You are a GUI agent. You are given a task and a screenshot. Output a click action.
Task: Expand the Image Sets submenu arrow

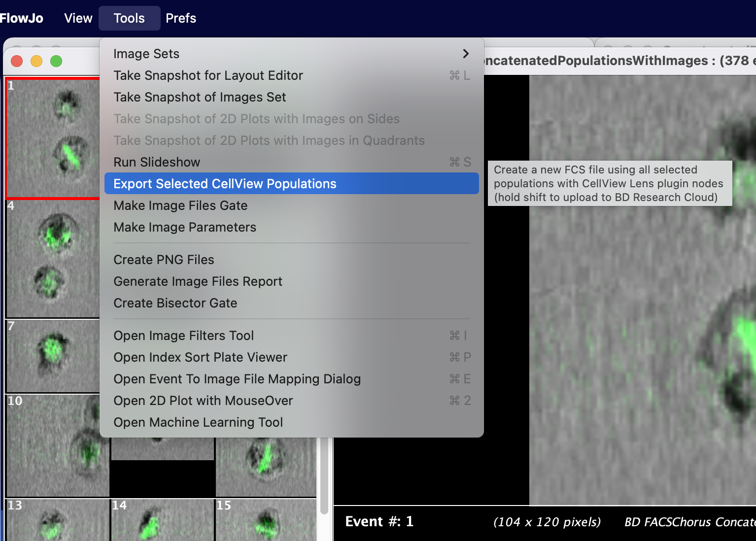(465, 54)
